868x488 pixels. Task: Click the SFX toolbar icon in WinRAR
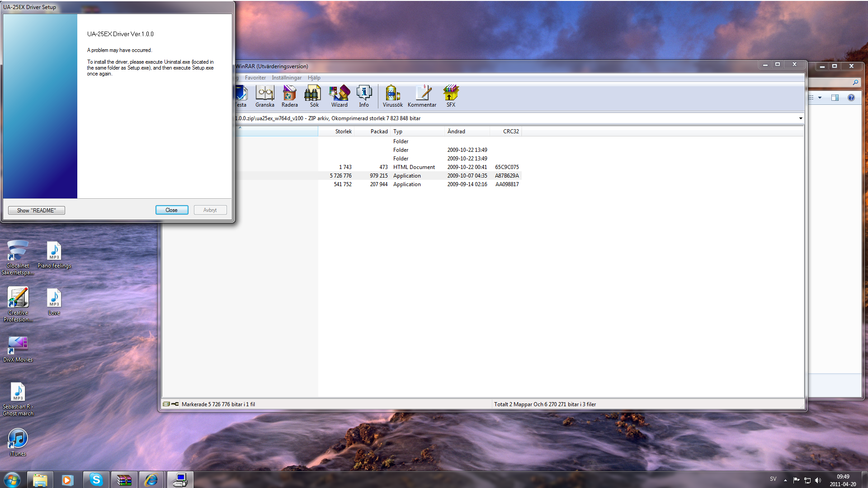pos(451,96)
